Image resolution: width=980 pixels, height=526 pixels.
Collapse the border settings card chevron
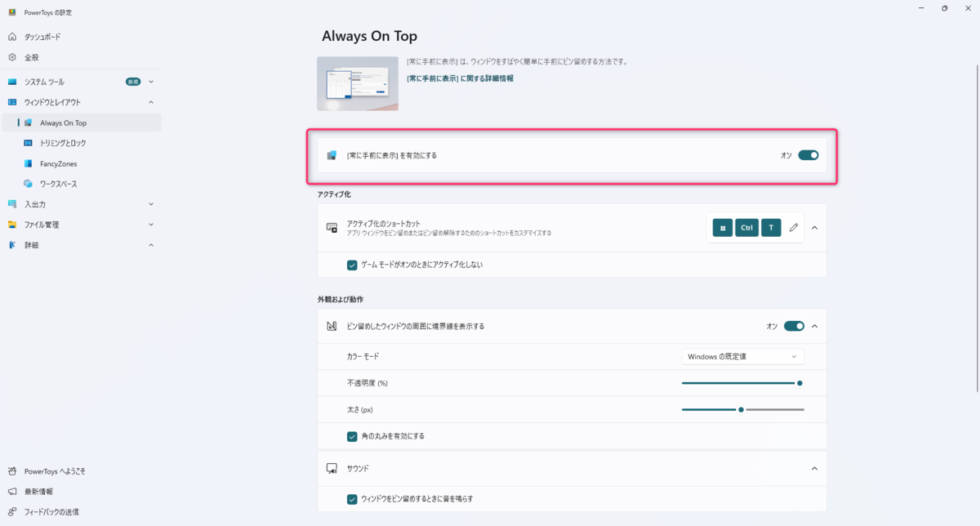coord(814,326)
